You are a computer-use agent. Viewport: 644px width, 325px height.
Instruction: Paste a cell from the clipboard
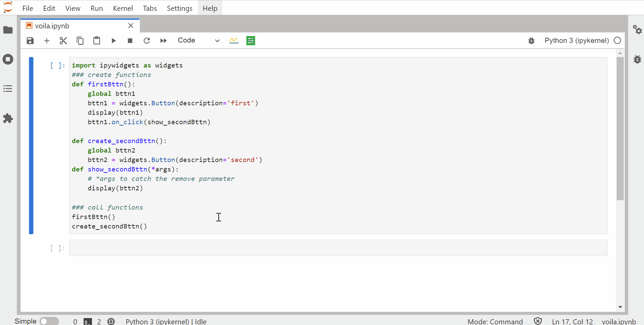pyautogui.click(x=97, y=40)
